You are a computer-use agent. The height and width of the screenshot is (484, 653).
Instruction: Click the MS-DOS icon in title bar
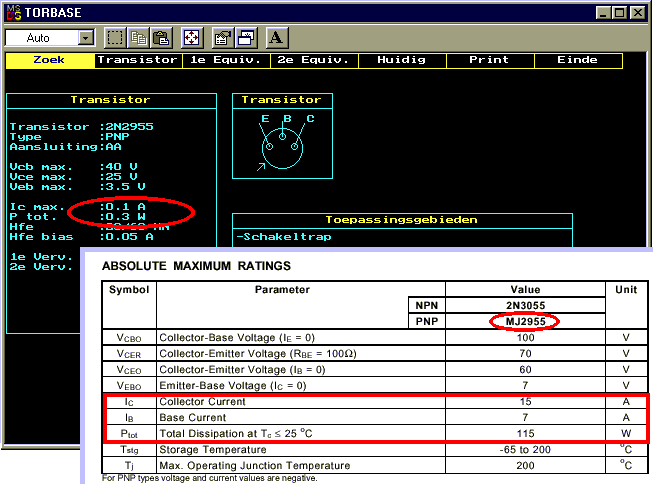pyautogui.click(x=14, y=12)
